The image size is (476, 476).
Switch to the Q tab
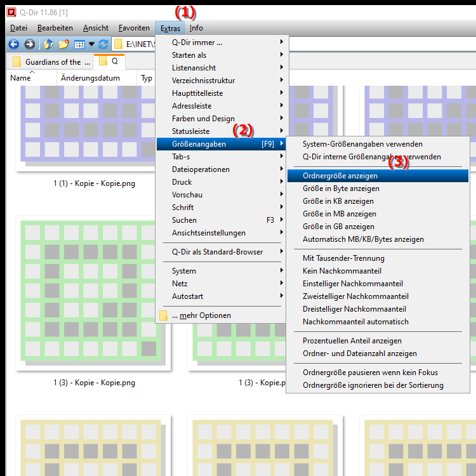tap(109, 62)
